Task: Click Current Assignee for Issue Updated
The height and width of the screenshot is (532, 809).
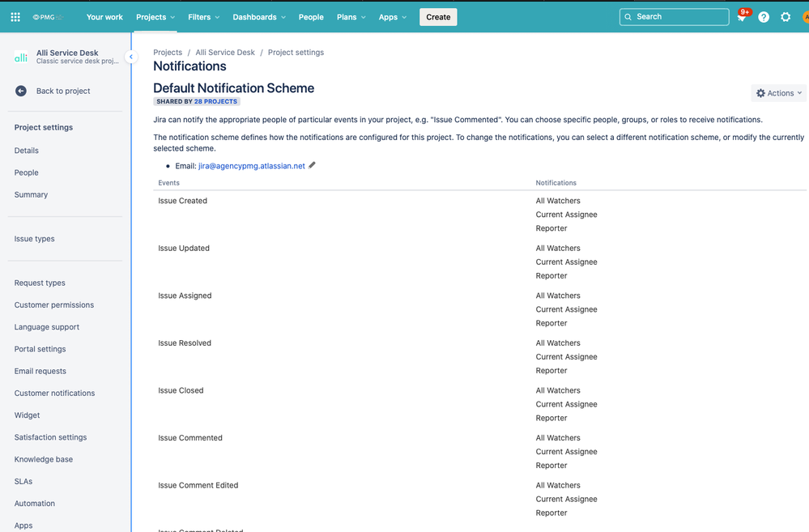Action: [x=567, y=262]
